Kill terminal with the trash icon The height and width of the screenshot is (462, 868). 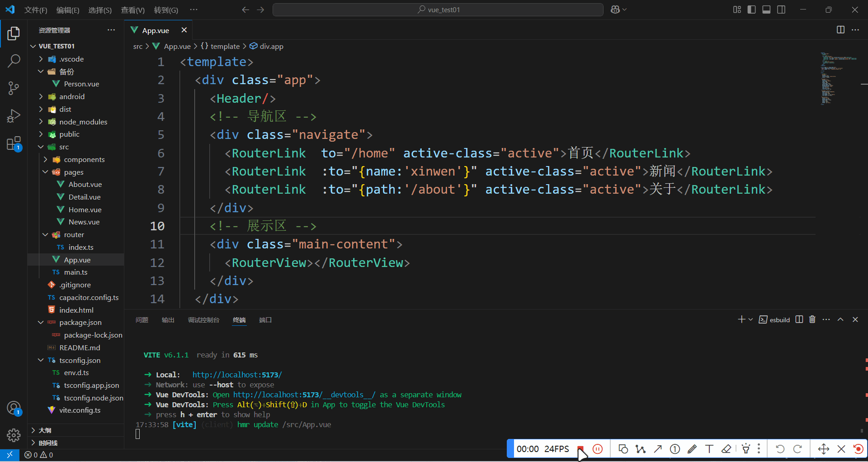click(x=812, y=319)
